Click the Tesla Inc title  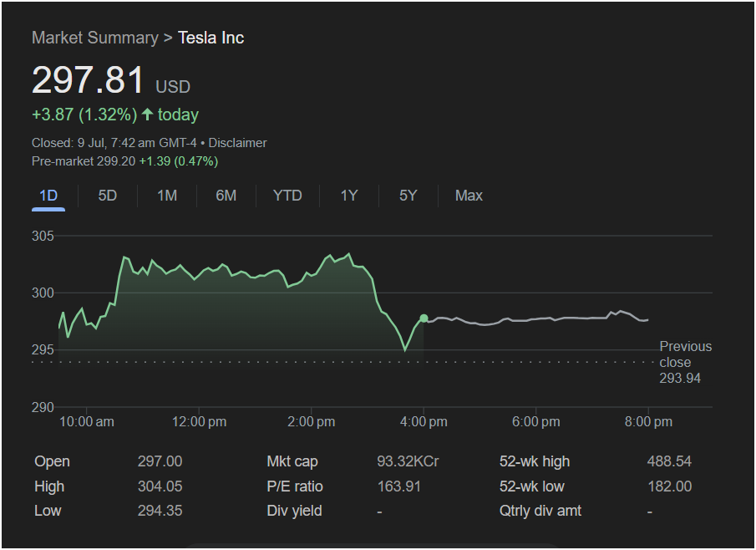[x=211, y=38]
